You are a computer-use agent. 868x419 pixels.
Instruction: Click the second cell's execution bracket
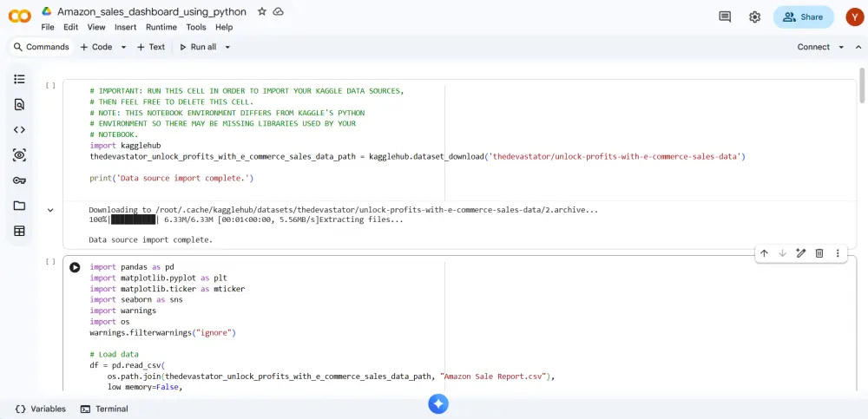(x=50, y=261)
